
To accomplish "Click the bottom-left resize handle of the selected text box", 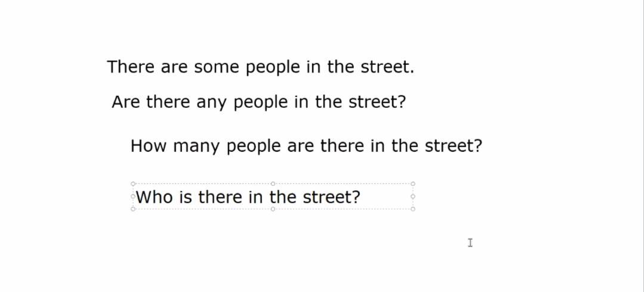I will pos(133,209).
